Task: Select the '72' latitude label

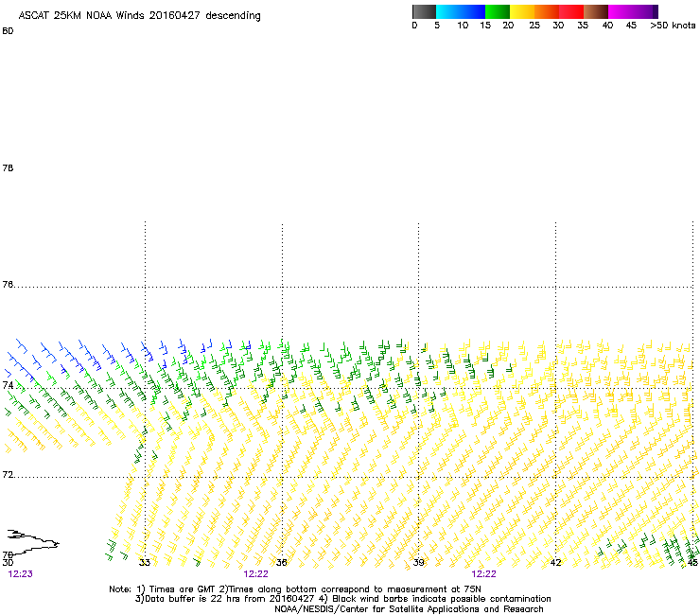Action: 8,474
